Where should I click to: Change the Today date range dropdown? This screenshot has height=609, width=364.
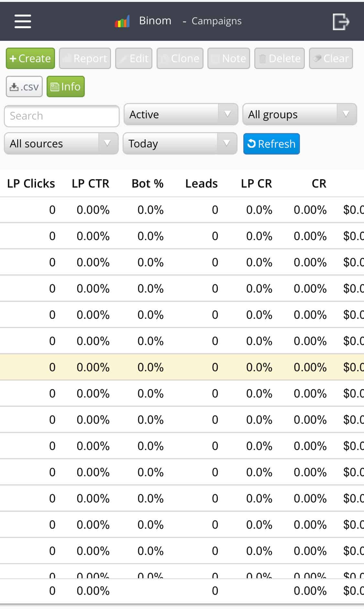click(180, 144)
